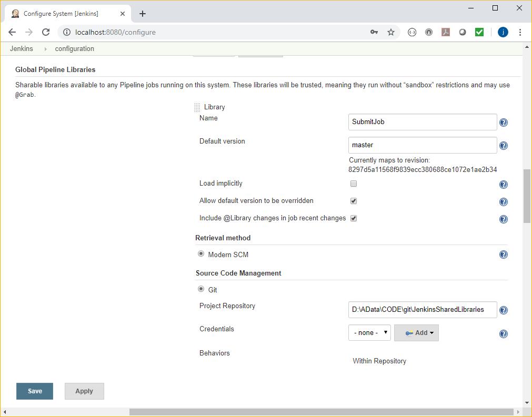The width and height of the screenshot is (532, 417).
Task: Uncheck Include @Library changes in job recent changes
Action: pos(354,218)
